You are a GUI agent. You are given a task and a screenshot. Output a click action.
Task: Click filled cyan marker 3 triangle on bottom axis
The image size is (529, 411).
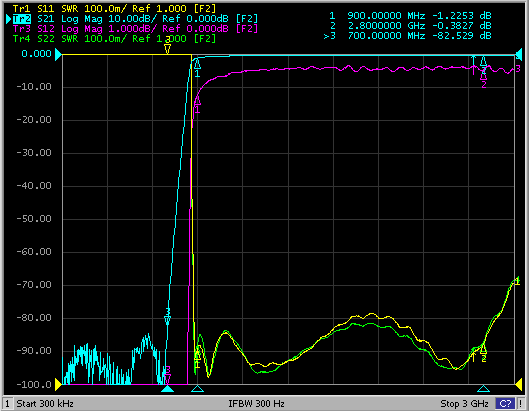click(167, 389)
